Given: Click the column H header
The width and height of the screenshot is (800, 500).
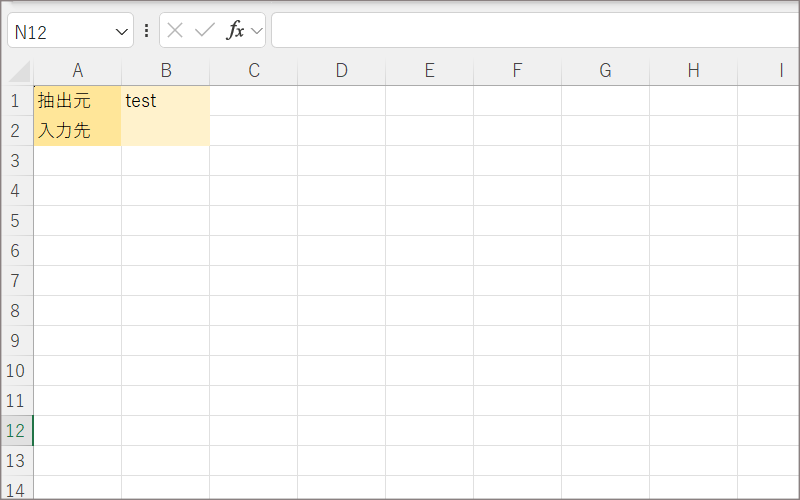Looking at the screenshot, I should pyautogui.click(x=693, y=71).
